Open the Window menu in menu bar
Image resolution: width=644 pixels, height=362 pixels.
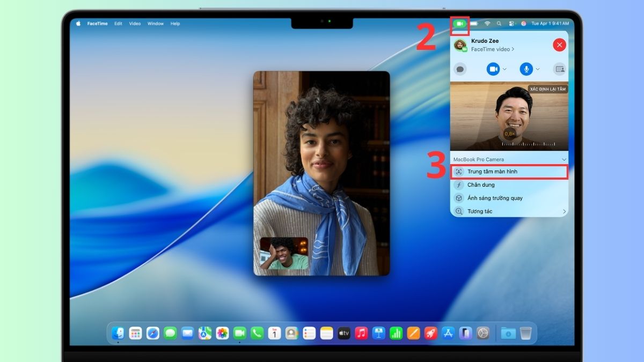(x=156, y=24)
